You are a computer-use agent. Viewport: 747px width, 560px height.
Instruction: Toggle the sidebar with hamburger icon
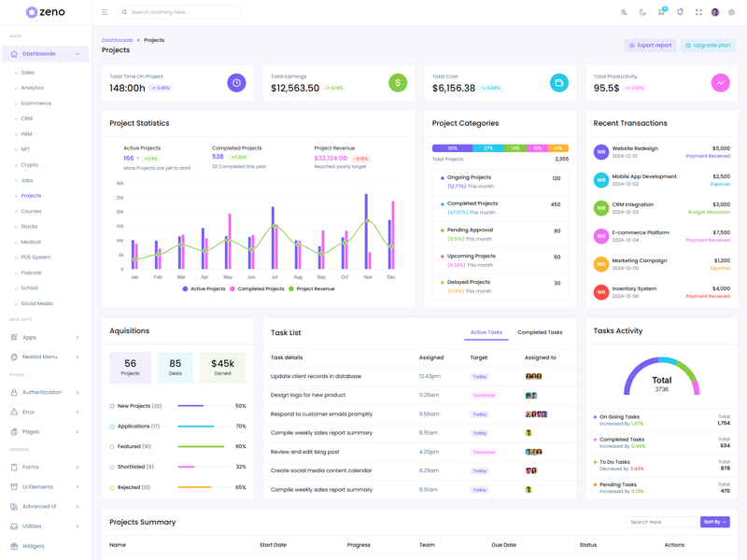105,12
